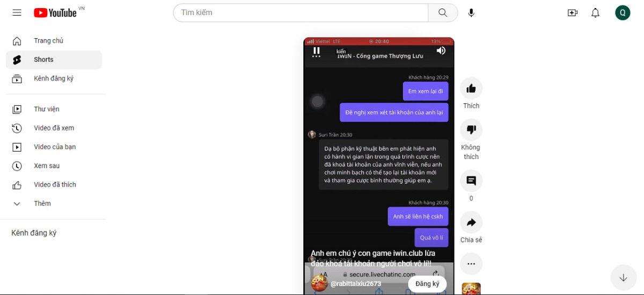The height and width of the screenshot is (295, 644).
Task: Open comments on this Short
Action: point(471,181)
